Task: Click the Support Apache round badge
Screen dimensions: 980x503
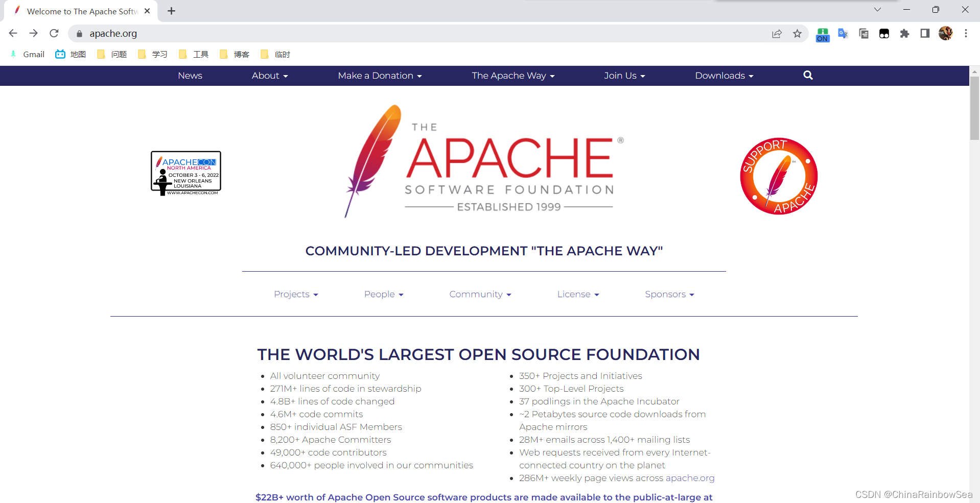Action: coord(779,176)
